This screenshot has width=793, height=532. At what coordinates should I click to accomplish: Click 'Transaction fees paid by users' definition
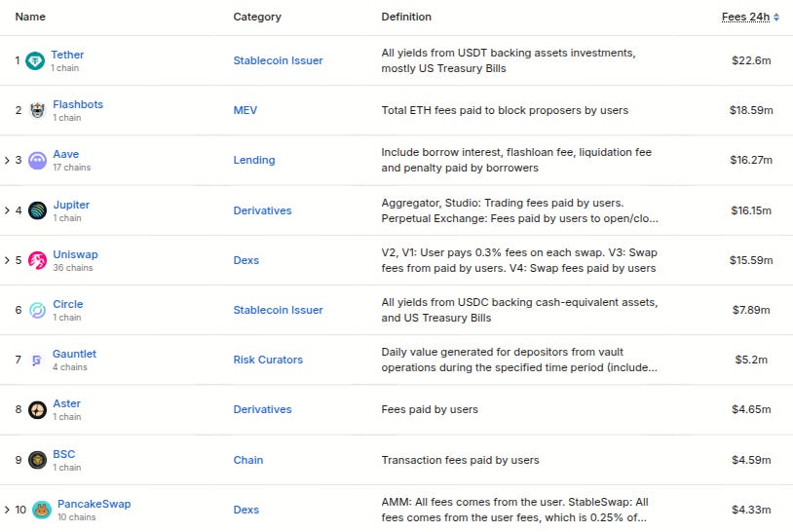tap(460, 460)
